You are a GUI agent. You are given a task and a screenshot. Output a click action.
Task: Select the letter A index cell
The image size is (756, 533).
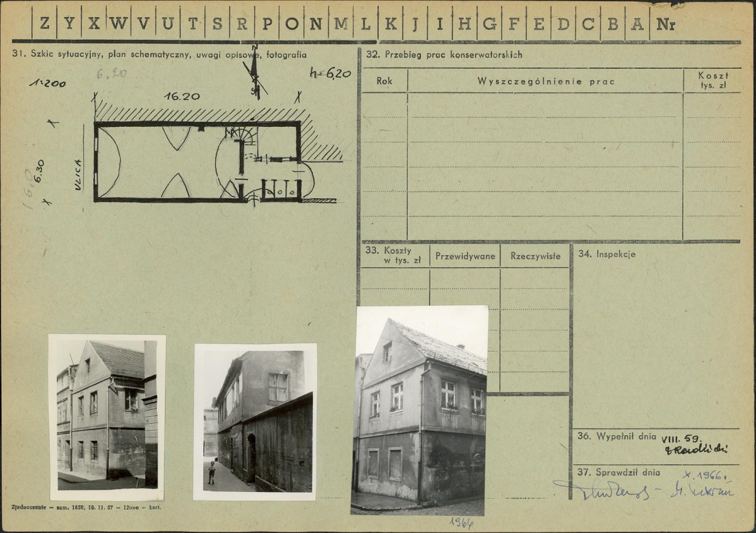coord(637,24)
